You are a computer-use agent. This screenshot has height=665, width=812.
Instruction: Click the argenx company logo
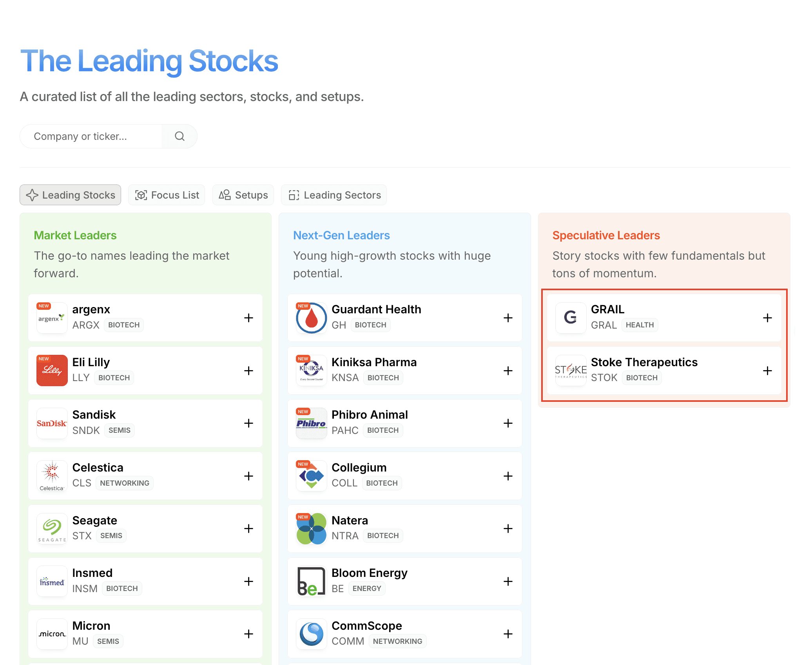coord(52,318)
